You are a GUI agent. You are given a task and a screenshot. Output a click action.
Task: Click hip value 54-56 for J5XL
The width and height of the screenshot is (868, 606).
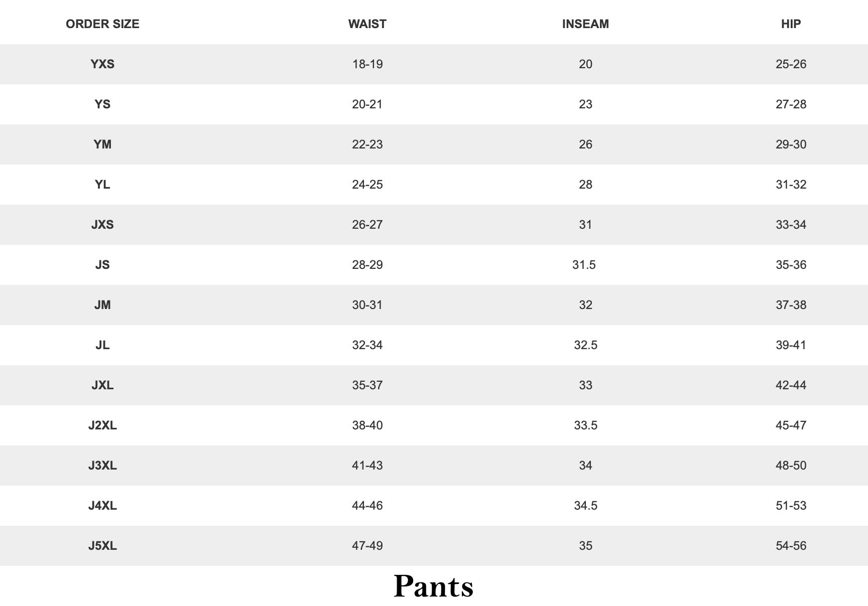(x=791, y=546)
